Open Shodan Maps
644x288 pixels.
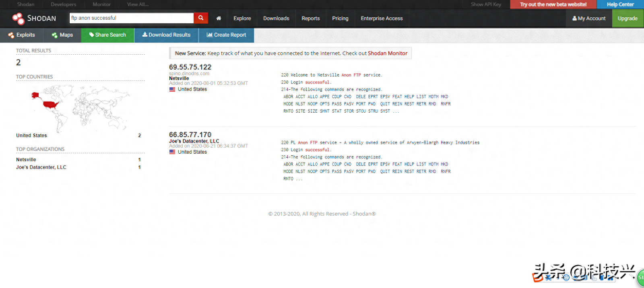click(x=62, y=35)
